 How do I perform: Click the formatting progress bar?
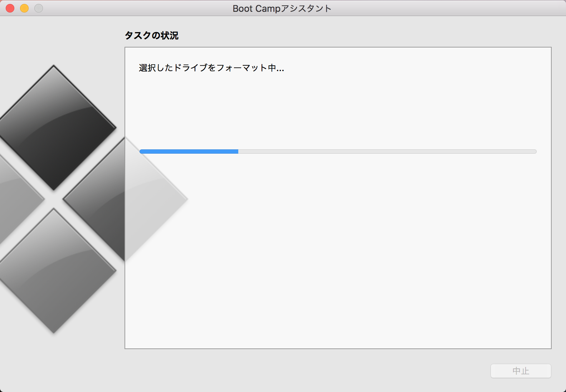pyautogui.click(x=338, y=152)
